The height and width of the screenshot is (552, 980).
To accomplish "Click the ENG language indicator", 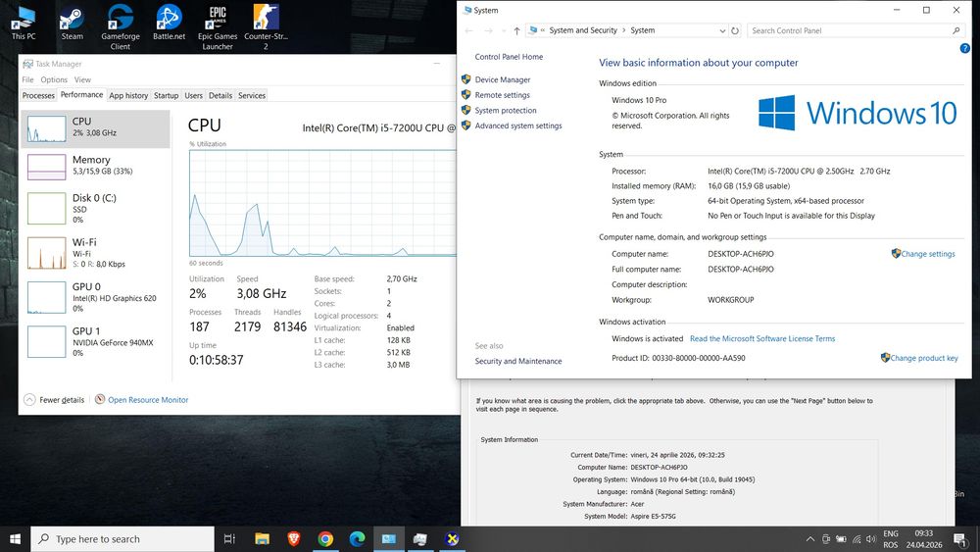I will [x=891, y=534].
